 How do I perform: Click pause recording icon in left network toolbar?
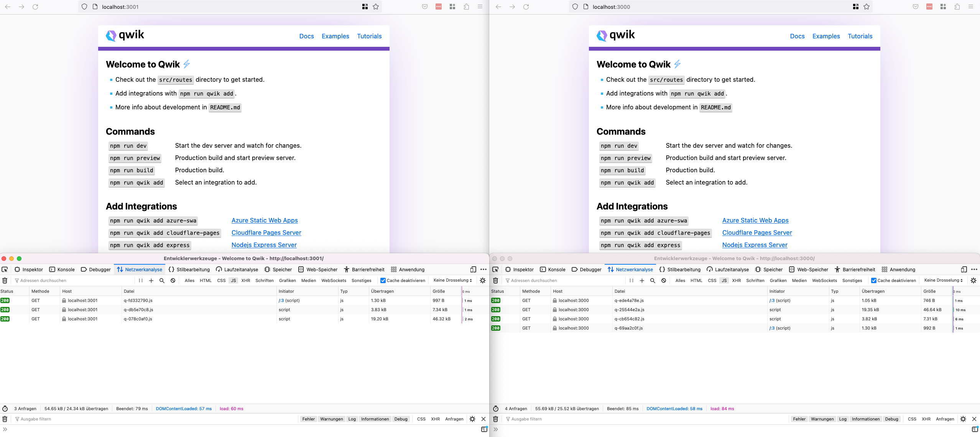(141, 280)
